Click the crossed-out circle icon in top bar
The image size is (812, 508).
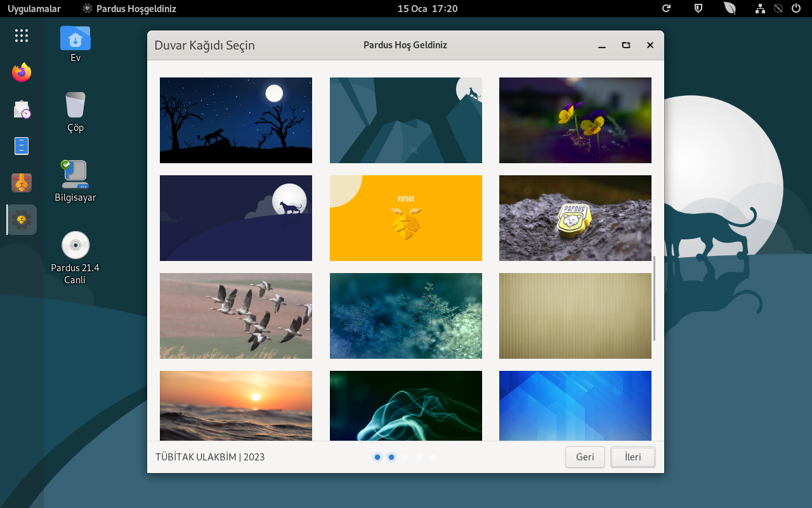(x=778, y=8)
